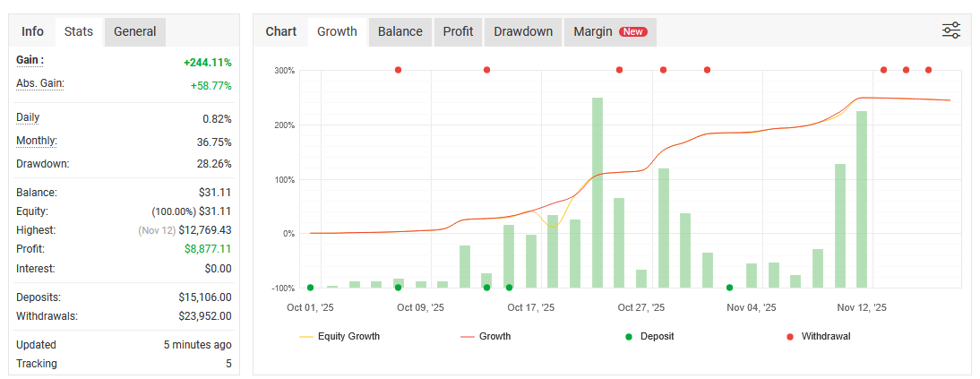
Task: Click the Gain label link
Action: [30, 60]
